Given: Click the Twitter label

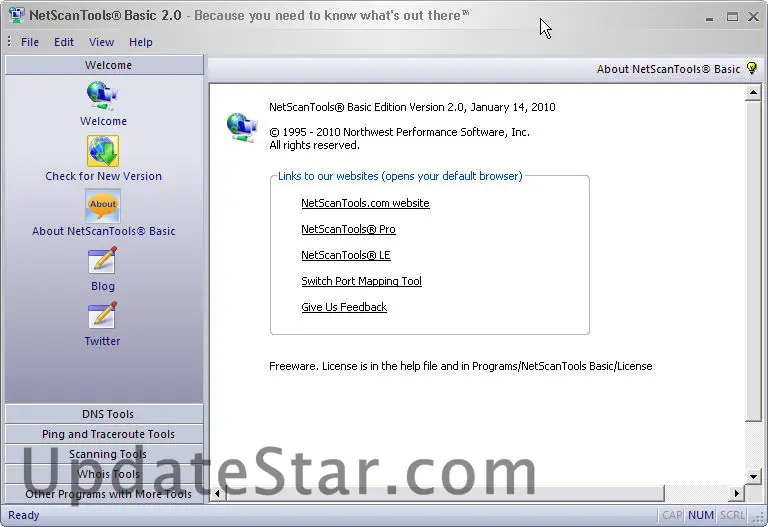Looking at the screenshot, I should pos(102,341).
